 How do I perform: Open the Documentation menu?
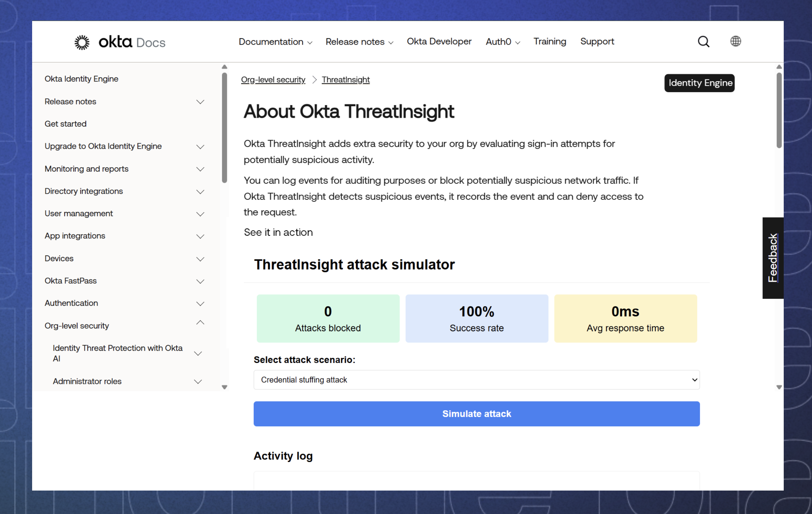275,42
